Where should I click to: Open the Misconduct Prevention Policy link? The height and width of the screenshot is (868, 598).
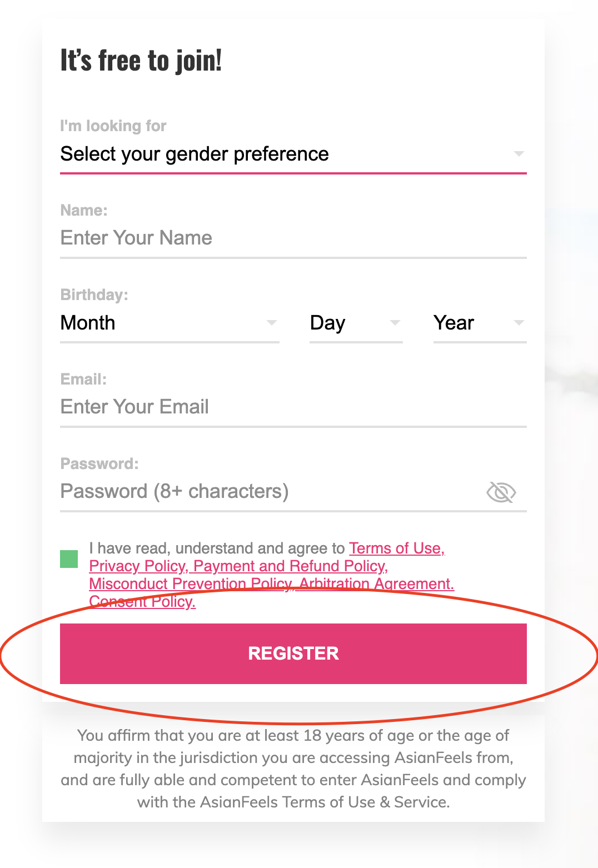pos(189,584)
